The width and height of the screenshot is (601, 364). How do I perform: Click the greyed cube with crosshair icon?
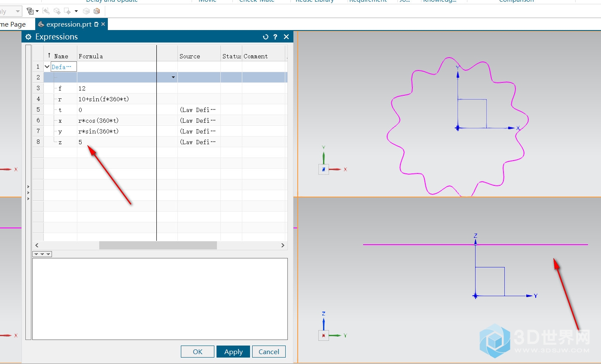(x=57, y=11)
